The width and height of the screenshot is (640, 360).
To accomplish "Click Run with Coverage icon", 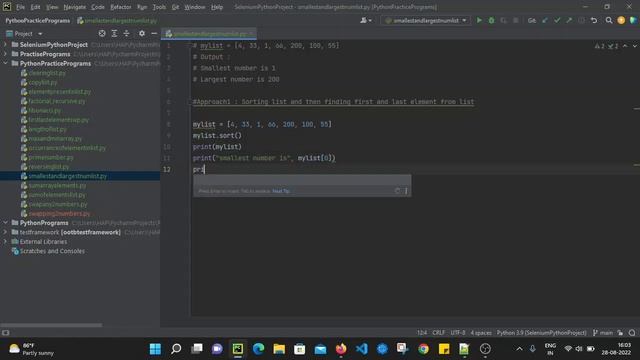I will point(504,20).
